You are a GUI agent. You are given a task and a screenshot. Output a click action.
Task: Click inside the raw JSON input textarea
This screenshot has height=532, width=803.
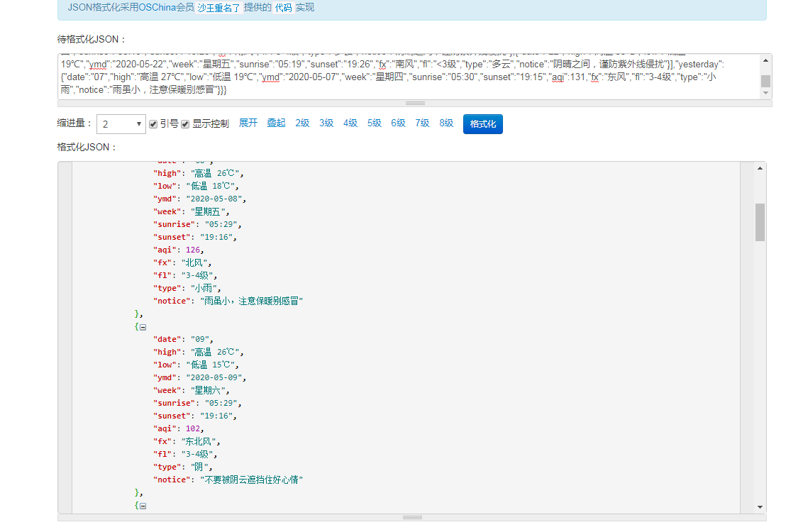(409, 77)
